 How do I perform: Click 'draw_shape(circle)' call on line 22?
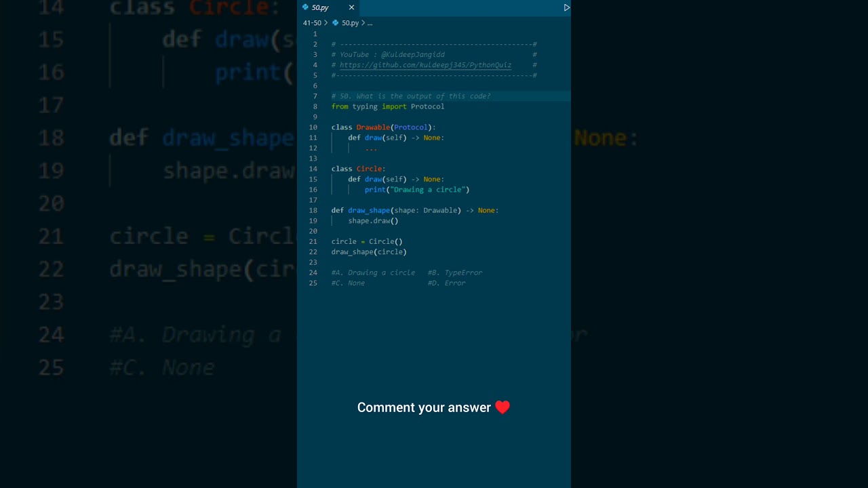tap(369, 252)
